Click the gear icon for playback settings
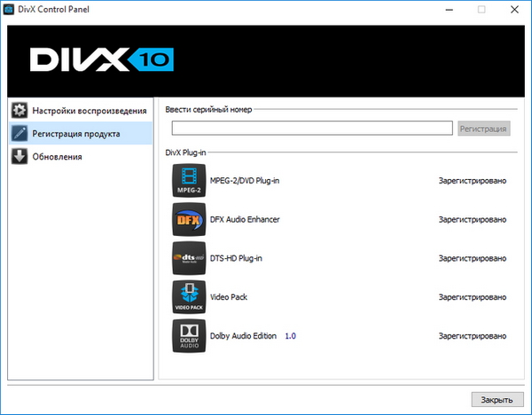Viewport: 532px width, 415px height. click(18, 111)
